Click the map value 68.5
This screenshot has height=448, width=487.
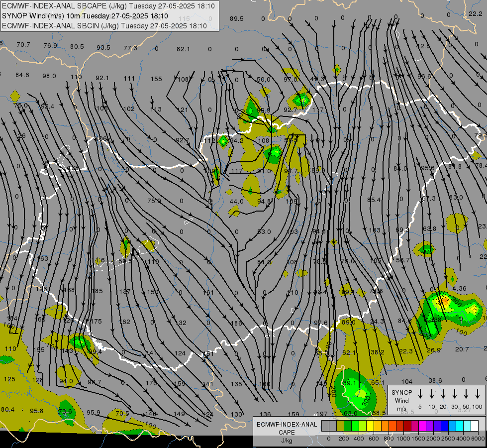379,413
